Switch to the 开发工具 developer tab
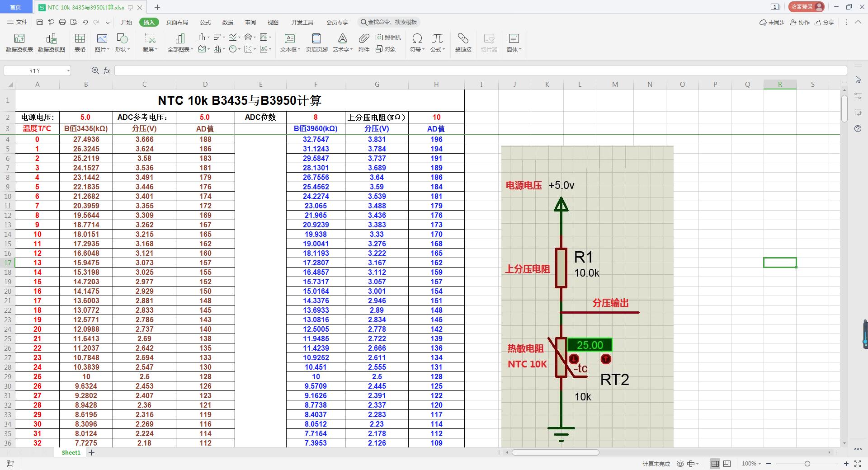Image resolution: width=868 pixels, height=470 pixels. [x=302, y=22]
